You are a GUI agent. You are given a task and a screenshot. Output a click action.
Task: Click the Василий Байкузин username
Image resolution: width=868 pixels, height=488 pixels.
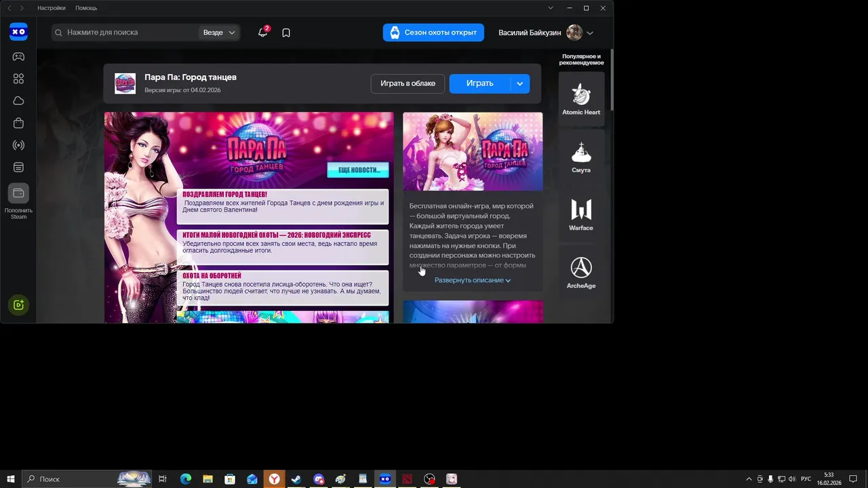coord(530,33)
